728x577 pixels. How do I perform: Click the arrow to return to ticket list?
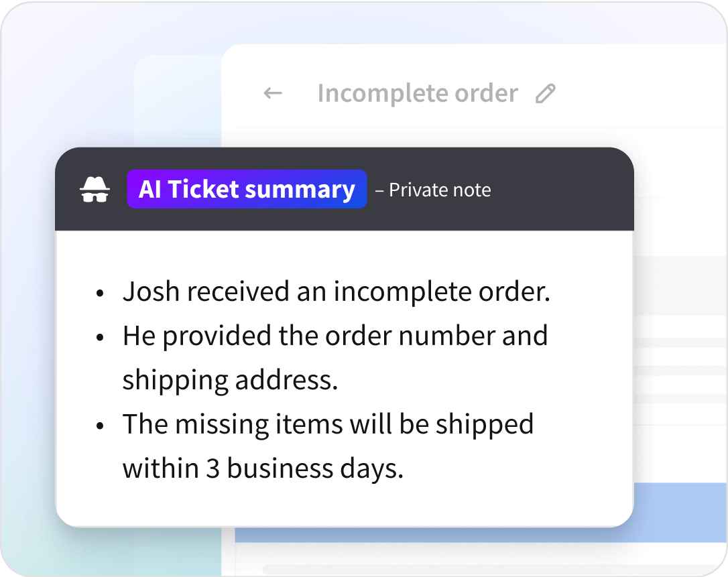click(272, 93)
